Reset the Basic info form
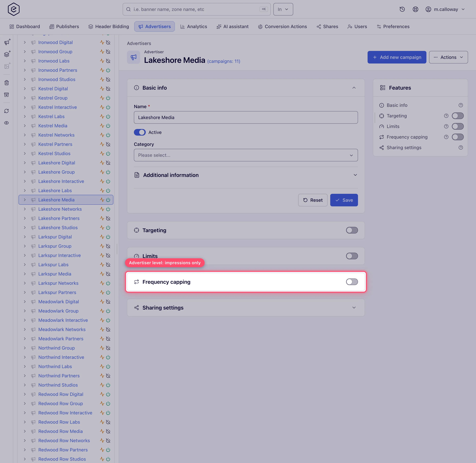Image resolution: width=476 pixels, height=463 pixels. (313, 200)
